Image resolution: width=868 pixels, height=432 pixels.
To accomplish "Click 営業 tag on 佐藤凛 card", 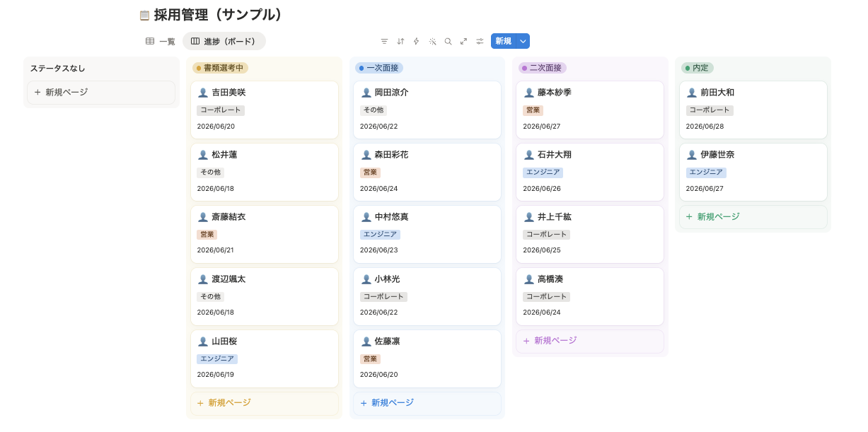I will pyautogui.click(x=370, y=359).
